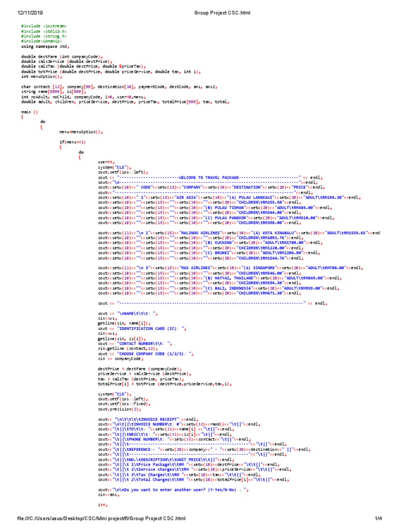
Task: Click the if(menu==1) statement
Action: 73,142
